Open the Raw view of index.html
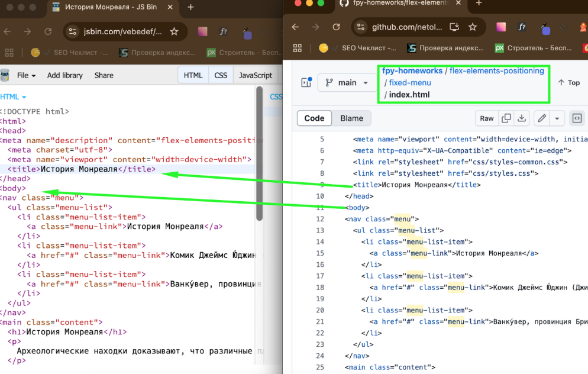 pos(487,118)
